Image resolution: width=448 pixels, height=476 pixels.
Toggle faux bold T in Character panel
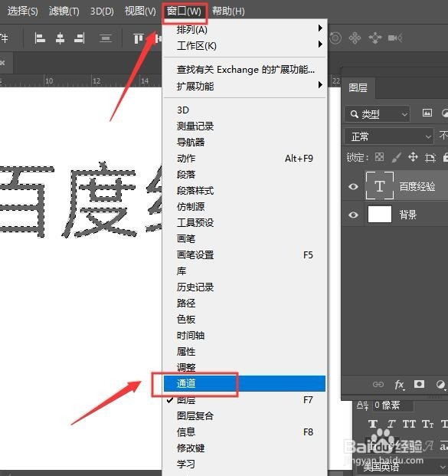(x=373, y=424)
